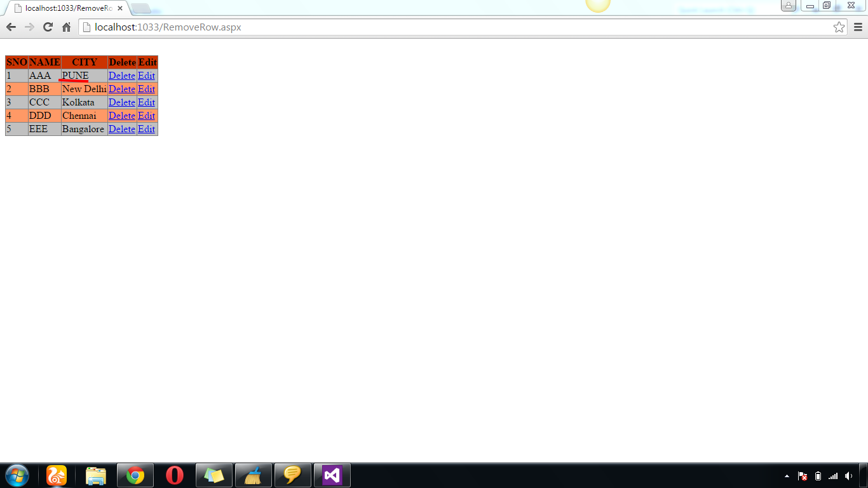
Task: Expand hidden icons in the system tray
Action: coord(786,476)
